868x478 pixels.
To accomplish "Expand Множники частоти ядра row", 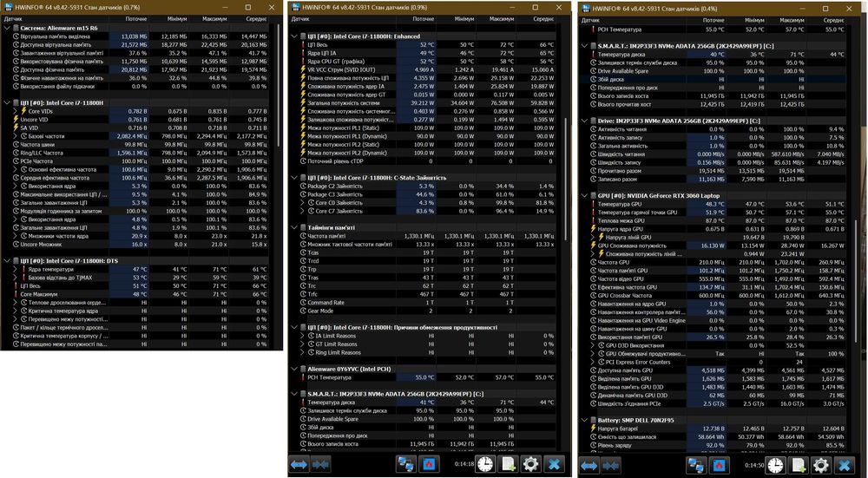I will pyautogui.click(x=16, y=236).
